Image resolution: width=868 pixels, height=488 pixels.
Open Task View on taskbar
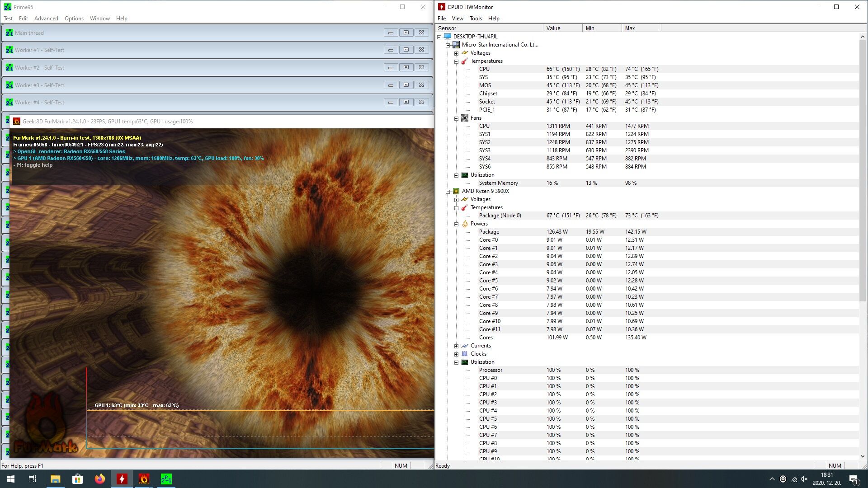tap(33, 479)
